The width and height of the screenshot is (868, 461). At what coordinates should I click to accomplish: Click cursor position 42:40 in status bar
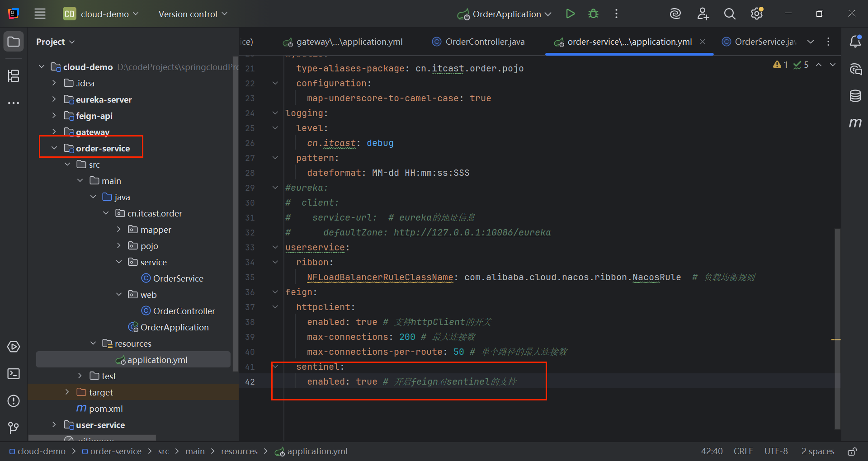pyautogui.click(x=712, y=452)
